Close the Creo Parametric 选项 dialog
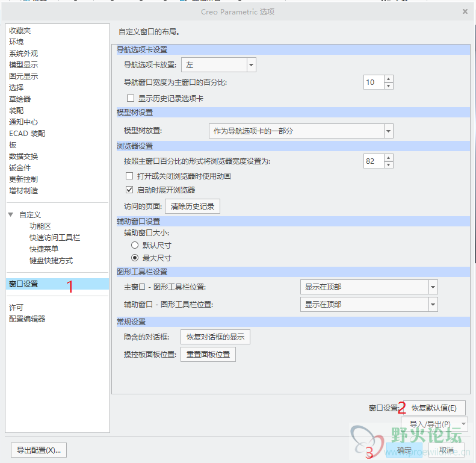 coord(465,11)
